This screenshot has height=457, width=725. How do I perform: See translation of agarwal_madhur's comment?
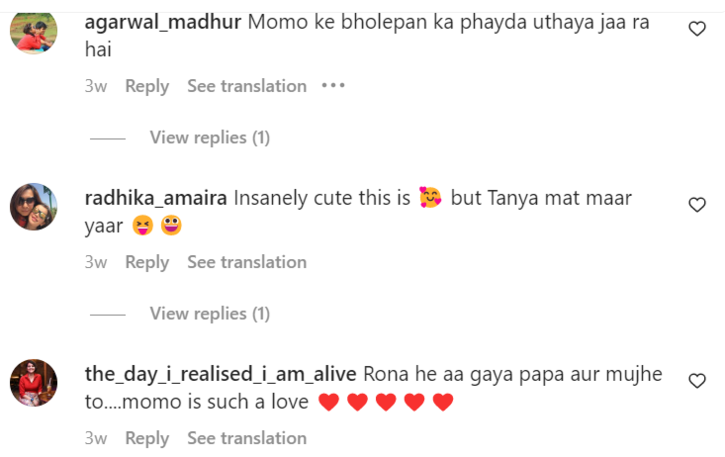pyautogui.click(x=246, y=86)
